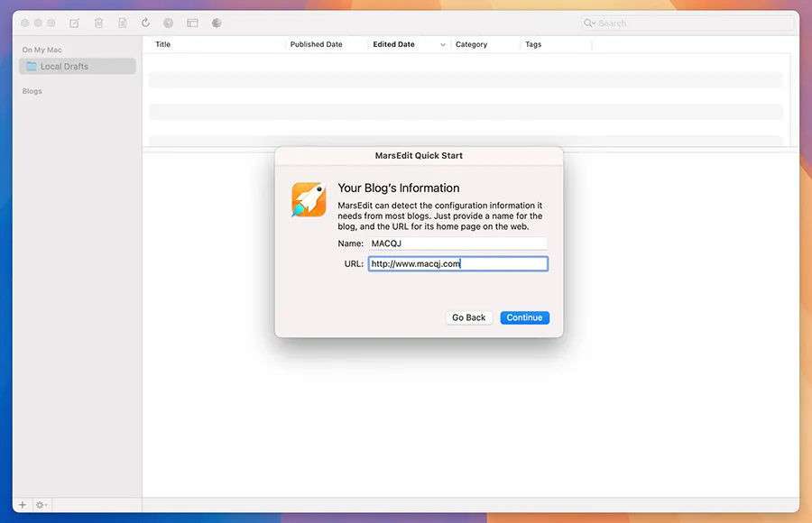Screen dimensions: 812x523
Task: Click the New Post compose icon
Action: [75, 23]
